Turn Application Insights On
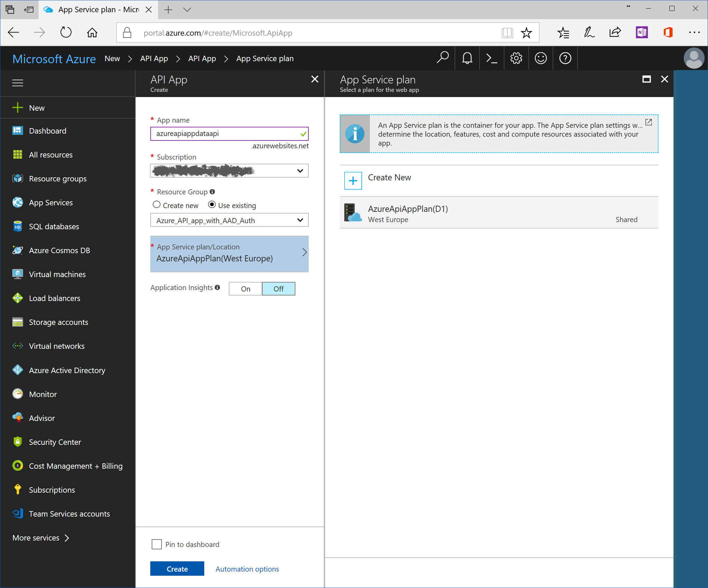Viewport: 708px width, 588px height. coord(245,289)
